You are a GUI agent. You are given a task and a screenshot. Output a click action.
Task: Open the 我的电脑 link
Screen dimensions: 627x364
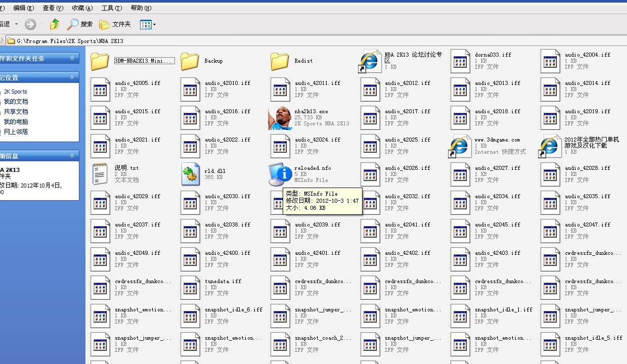(16, 122)
